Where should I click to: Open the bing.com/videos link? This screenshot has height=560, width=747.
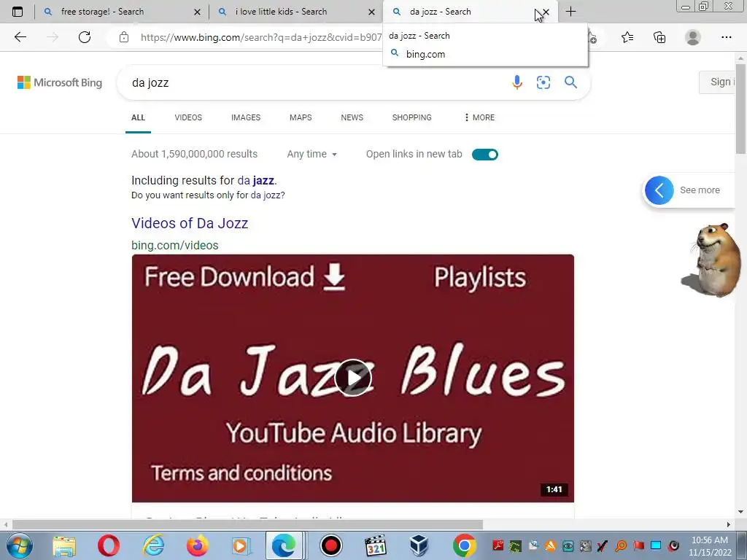point(175,245)
